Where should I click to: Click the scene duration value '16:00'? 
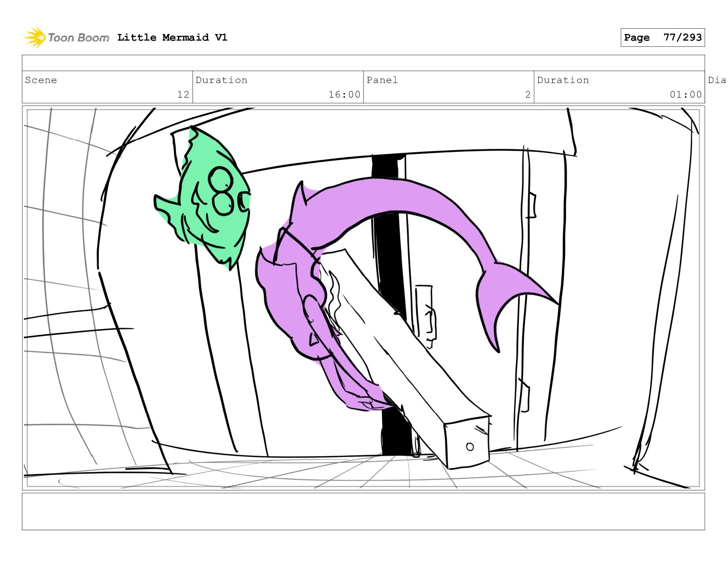tap(344, 94)
